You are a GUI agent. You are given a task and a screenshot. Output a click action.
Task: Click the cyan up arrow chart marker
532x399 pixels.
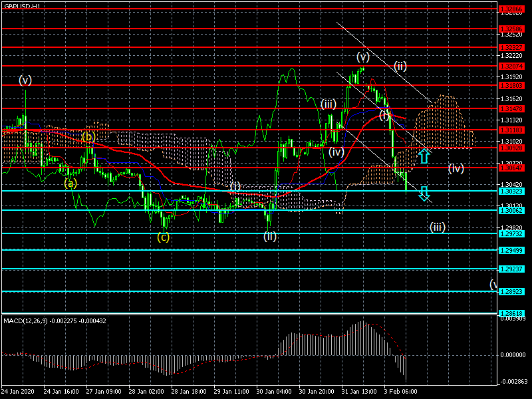click(424, 156)
